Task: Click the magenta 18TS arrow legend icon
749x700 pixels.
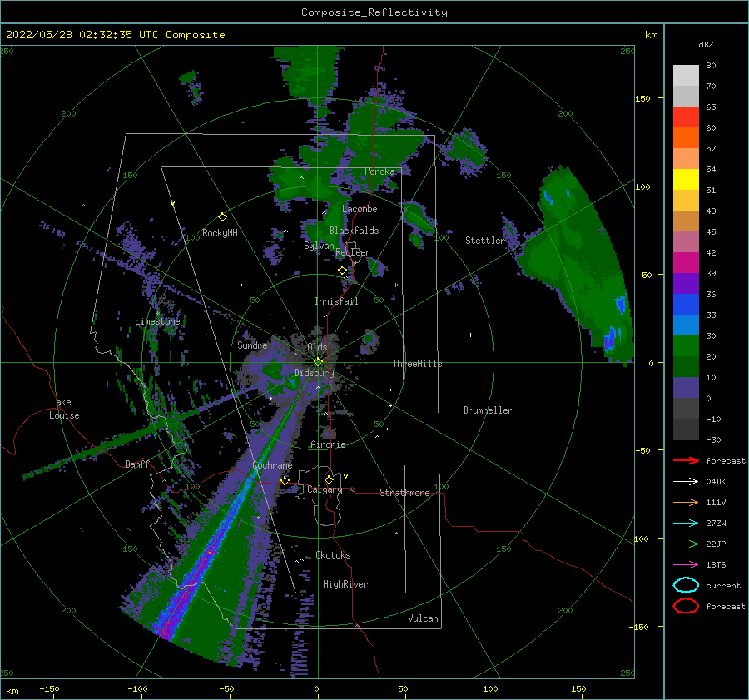Action: tap(686, 565)
